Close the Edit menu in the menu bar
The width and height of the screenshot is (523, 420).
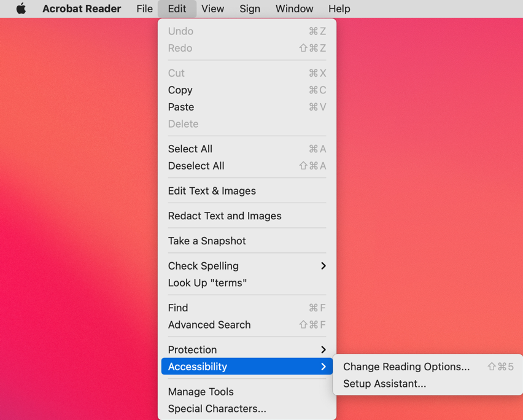tap(177, 9)
